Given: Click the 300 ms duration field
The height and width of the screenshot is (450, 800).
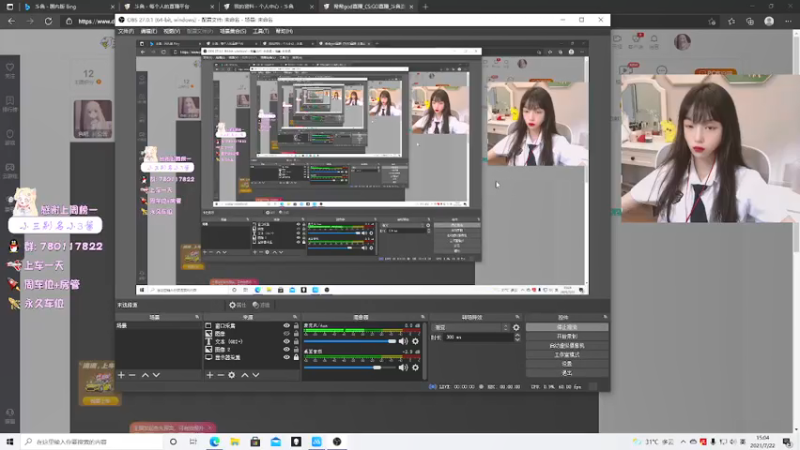Looking at the screenshot, I should (x=479, y=337).
